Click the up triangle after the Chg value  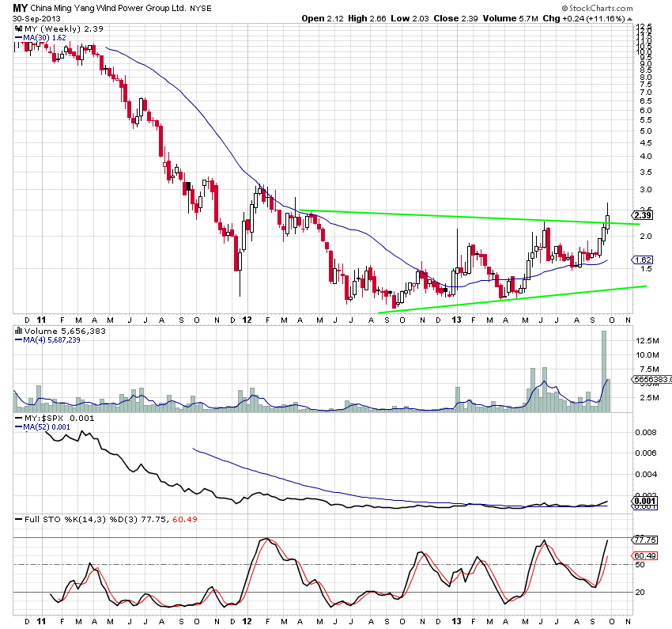point(629,19)
